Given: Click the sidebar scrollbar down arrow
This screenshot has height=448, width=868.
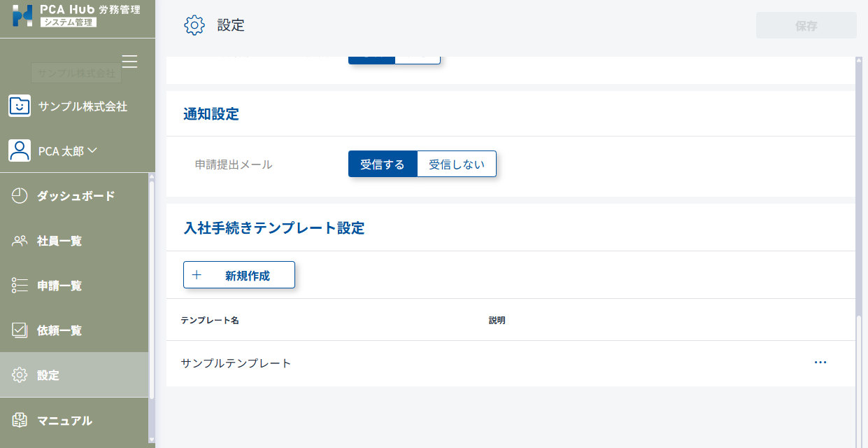Looking at the screenshot, I should 152,440.
